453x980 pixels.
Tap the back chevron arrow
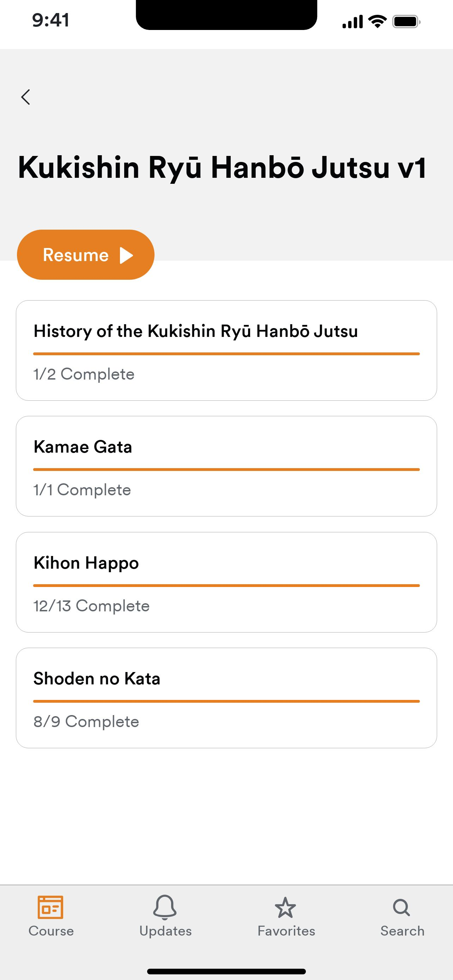pyautogui.click(x=25, y=97)
